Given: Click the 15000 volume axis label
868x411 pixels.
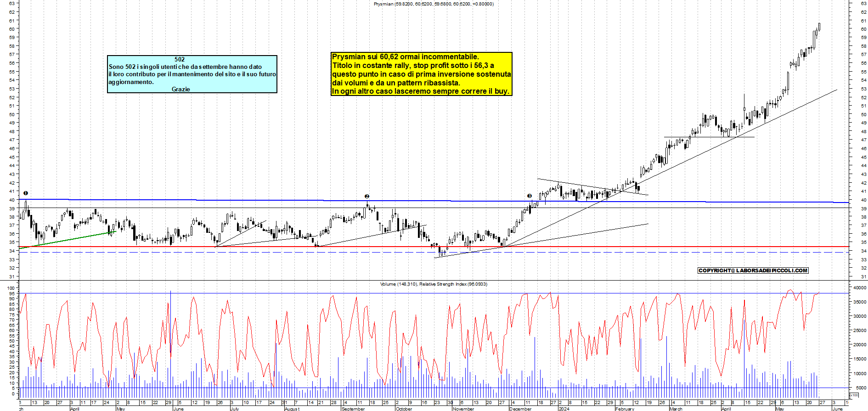Looking at the screenshot, I should tap(860, 359).
